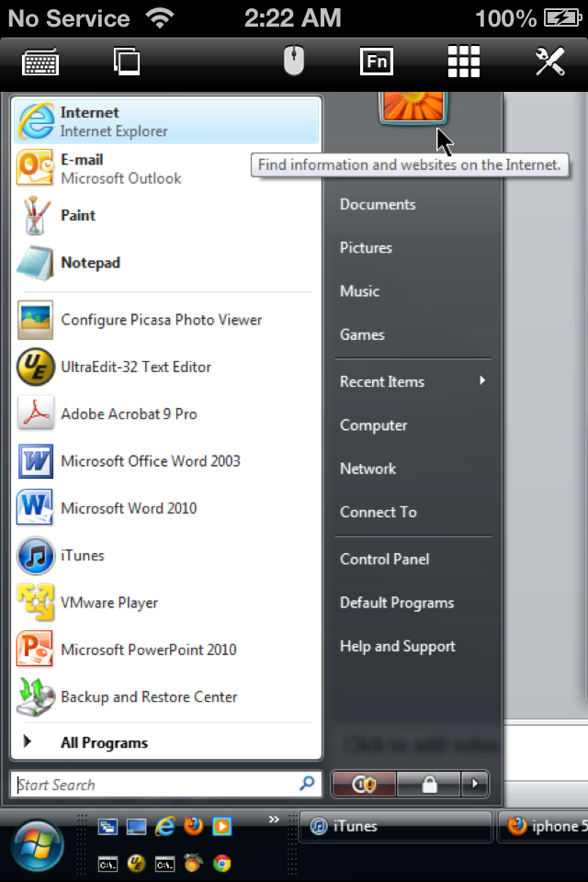This screenshot has width=588, height=882.
Task: Open Control Panel
Action: (x=384, y=560)
